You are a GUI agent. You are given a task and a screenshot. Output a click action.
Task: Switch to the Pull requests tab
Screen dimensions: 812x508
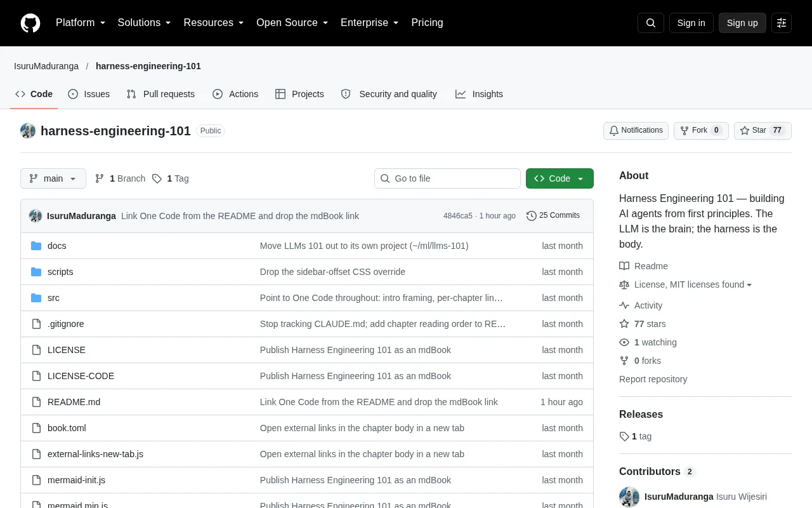pos(160,94)
